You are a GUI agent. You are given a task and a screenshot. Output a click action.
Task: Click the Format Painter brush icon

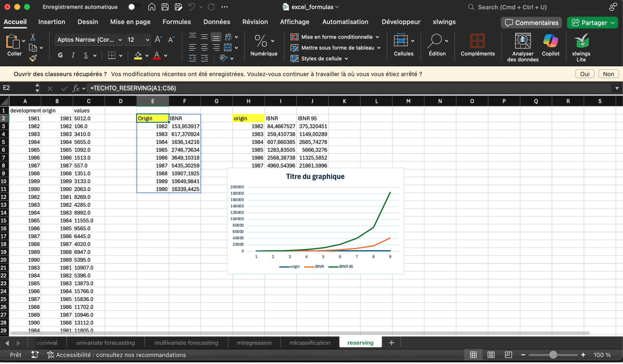[33, 58]
